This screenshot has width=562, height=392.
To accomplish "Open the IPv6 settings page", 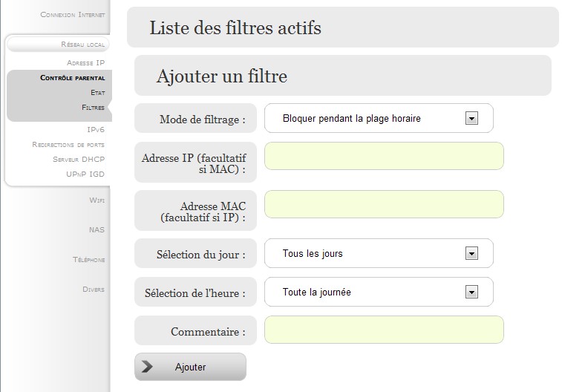I will [96, 130].
